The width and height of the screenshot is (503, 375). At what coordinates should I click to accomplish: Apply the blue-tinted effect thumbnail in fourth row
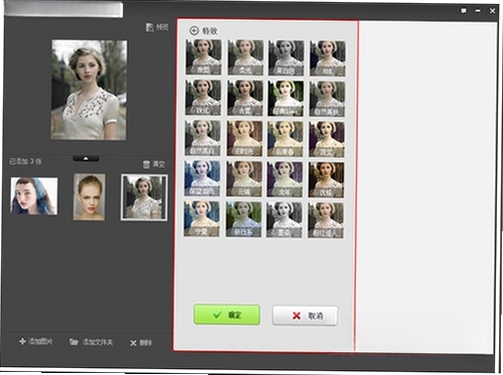[202, 178]
